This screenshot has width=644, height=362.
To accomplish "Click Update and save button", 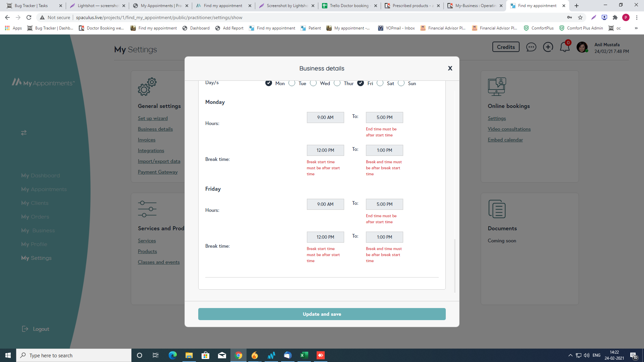I will click(322, 314).
